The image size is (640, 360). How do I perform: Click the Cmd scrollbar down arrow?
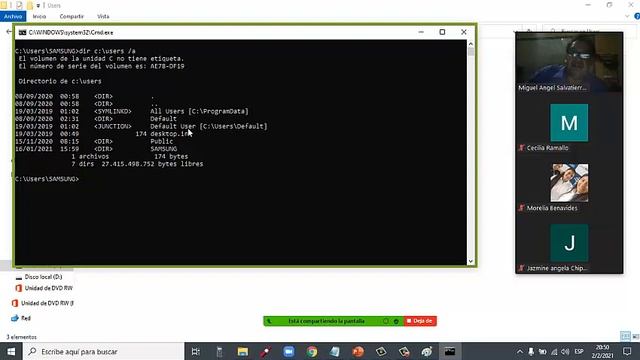[471, 261]
